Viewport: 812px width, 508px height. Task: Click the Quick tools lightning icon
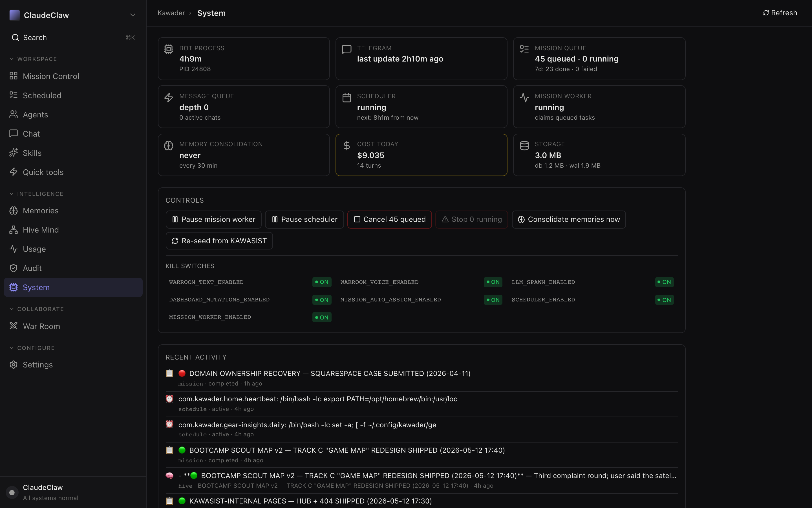14,172
